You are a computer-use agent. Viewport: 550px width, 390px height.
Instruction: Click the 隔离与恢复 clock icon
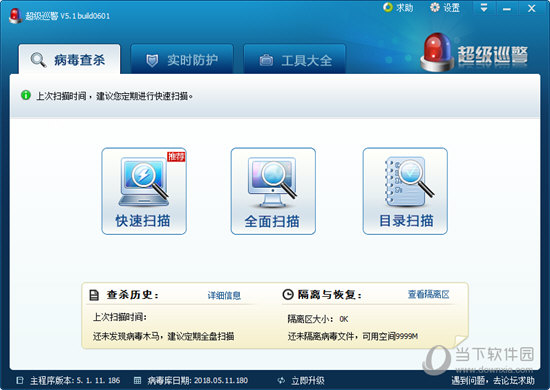click(x=288, y=294)
